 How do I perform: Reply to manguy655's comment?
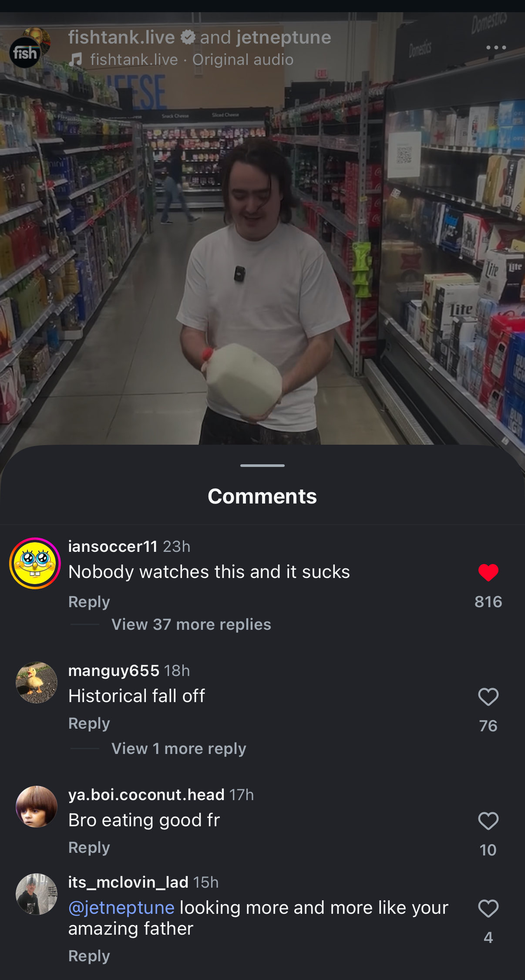tap(89, 723)
